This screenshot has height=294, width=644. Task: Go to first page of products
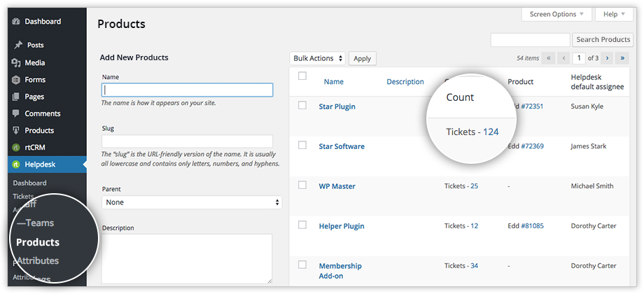coord(548,58)
